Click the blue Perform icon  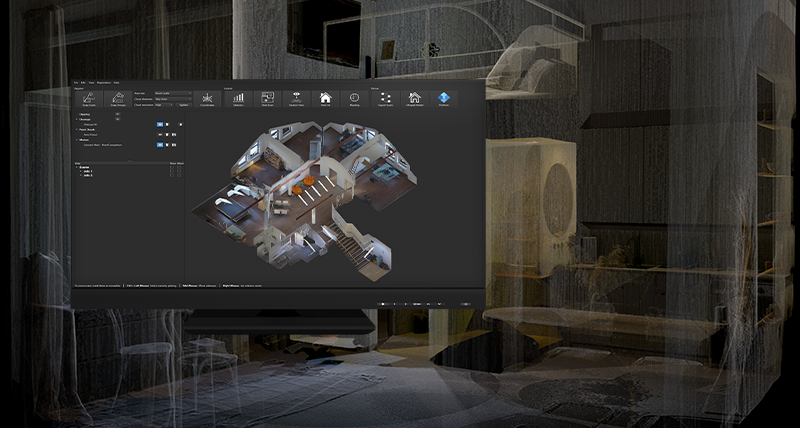click(443, 98)
